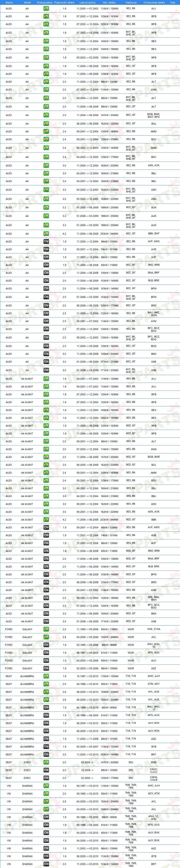This screenshot has height=868, width=180.
Task: Click the Opis column header
Action: [173, 2]
